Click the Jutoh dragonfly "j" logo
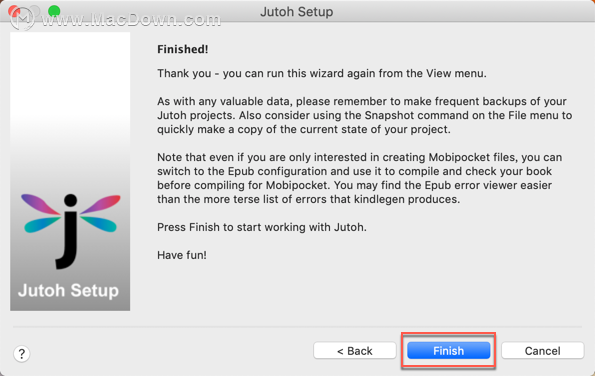This screenshot has height=376, width=595. point(71,231)
